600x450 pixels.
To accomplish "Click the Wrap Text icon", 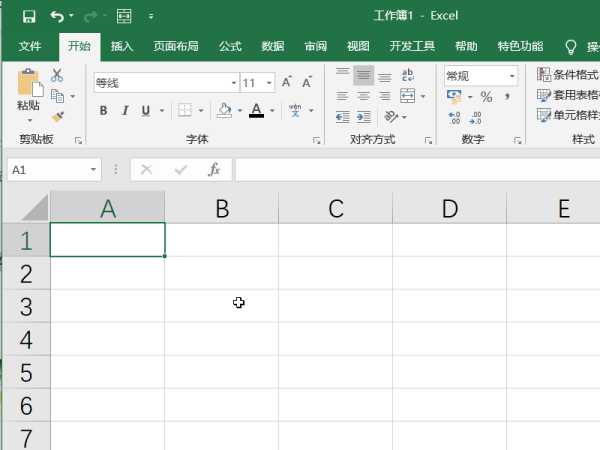I will pos(408,75).
